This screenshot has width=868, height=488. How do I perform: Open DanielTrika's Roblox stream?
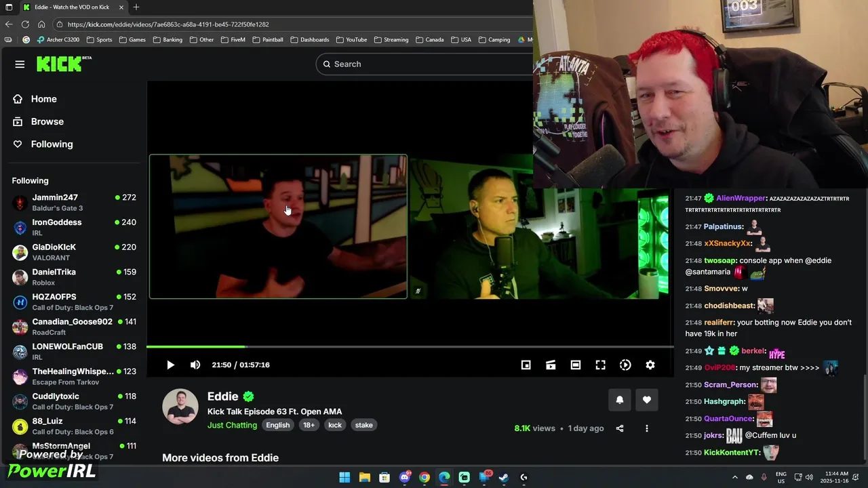pos(74,277)
